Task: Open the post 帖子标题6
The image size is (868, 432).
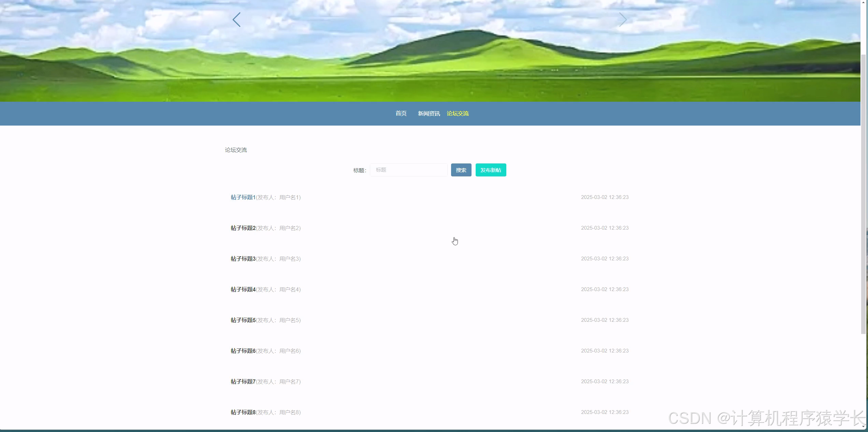Action: [x=243, y=350]
